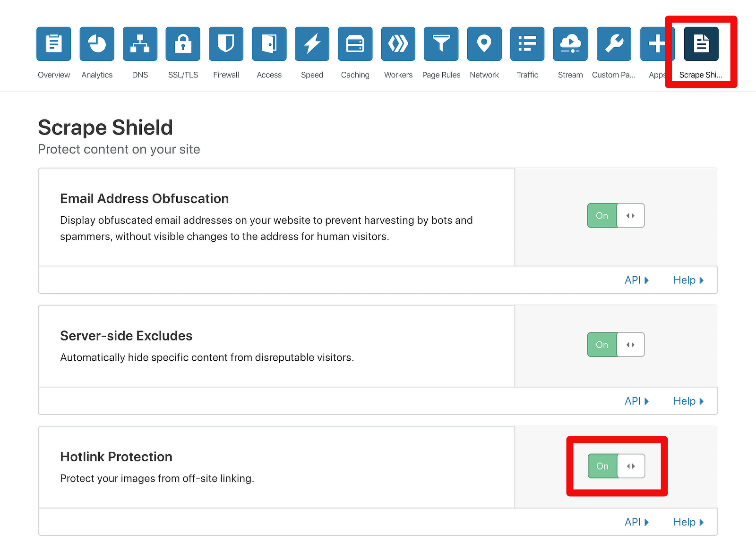Viewport: 756px width, 551px height.
Task: Open the Stream cloud icon
Action: (569, 44)
